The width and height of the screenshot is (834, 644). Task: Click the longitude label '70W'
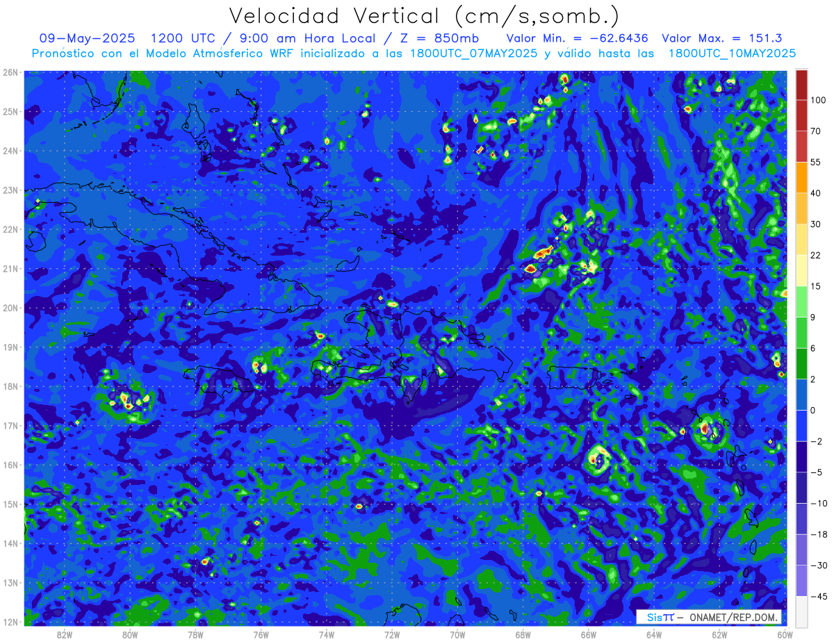[x=457, y=634]
